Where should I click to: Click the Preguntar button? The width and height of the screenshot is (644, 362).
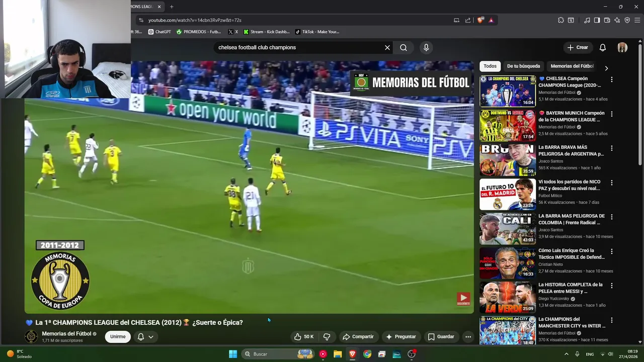tap(400, 337)
